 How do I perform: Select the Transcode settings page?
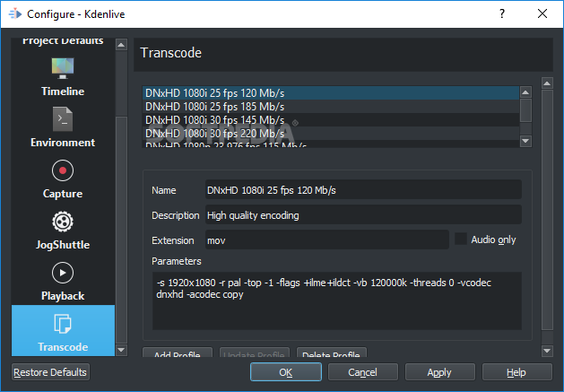pyautogui.click(x=63, y=330)
